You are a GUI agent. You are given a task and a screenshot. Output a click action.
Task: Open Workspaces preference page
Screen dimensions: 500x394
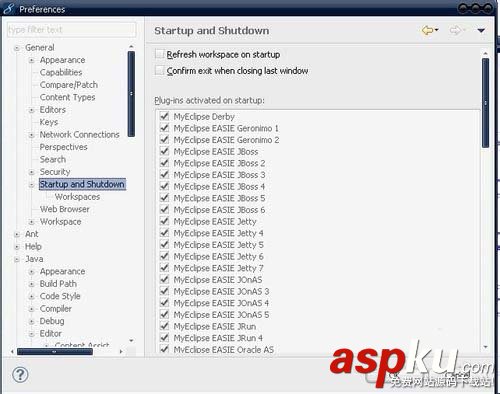pyautogui.click(x=77, y=197)
